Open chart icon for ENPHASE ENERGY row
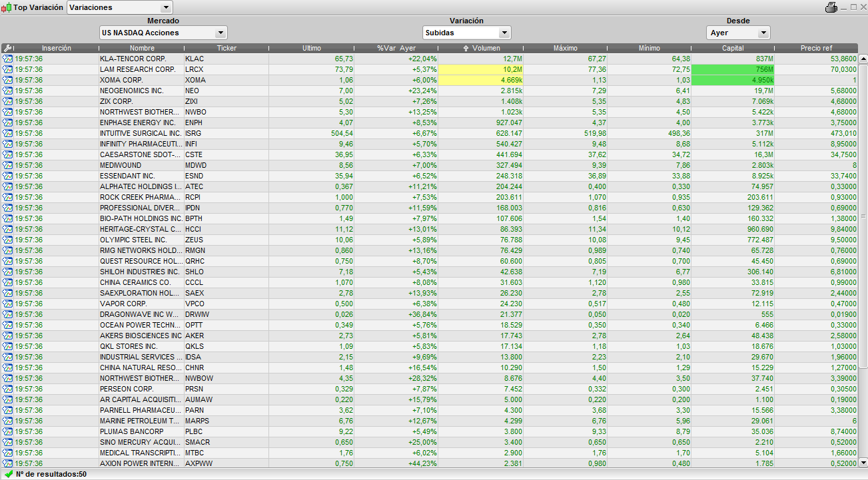 7,122
